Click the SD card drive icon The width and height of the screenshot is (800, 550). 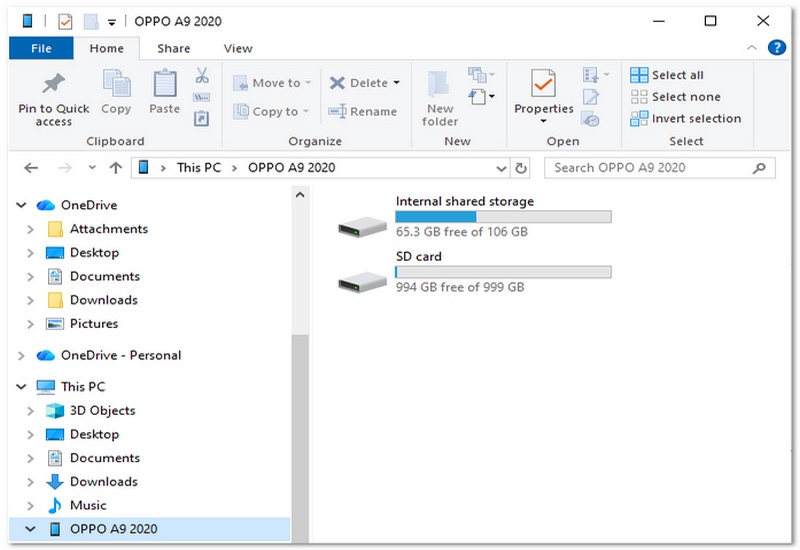click(362, 282)
